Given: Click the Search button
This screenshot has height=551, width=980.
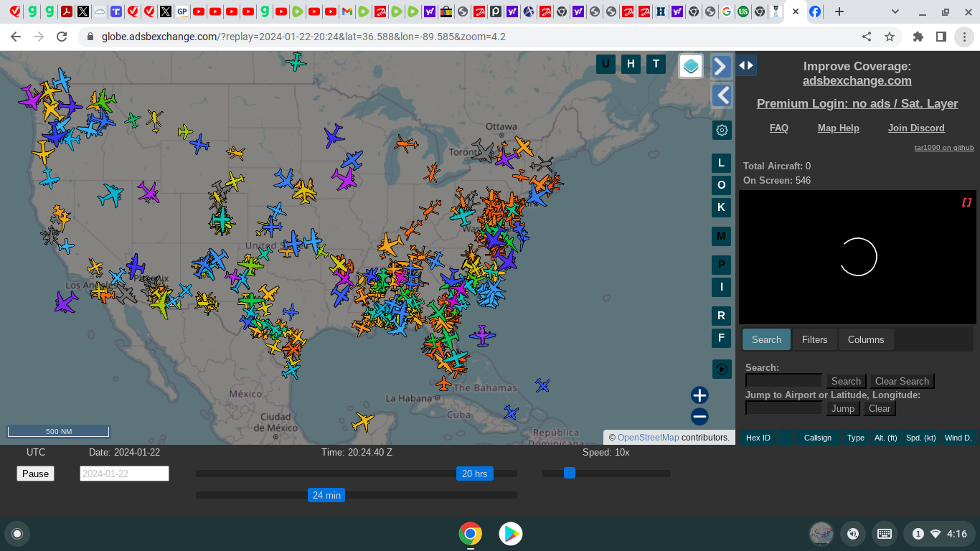Looking at the screenshot, I should (x=846, y=381).
